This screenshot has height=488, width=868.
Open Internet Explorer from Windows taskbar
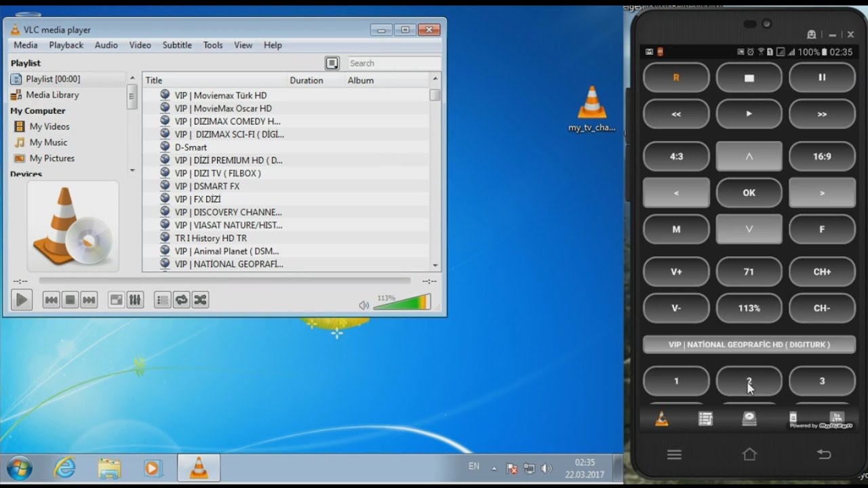tap(65, 468)
